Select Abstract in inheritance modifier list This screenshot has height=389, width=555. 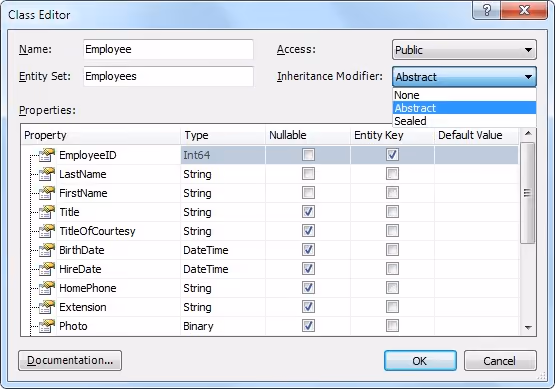point(464,108)
